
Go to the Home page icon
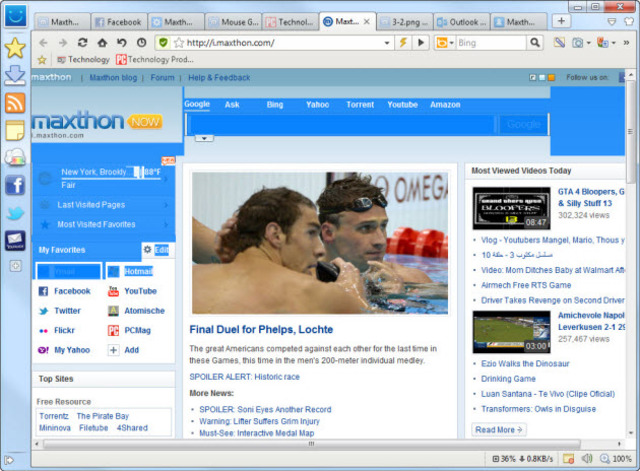(x=102, y=42)
